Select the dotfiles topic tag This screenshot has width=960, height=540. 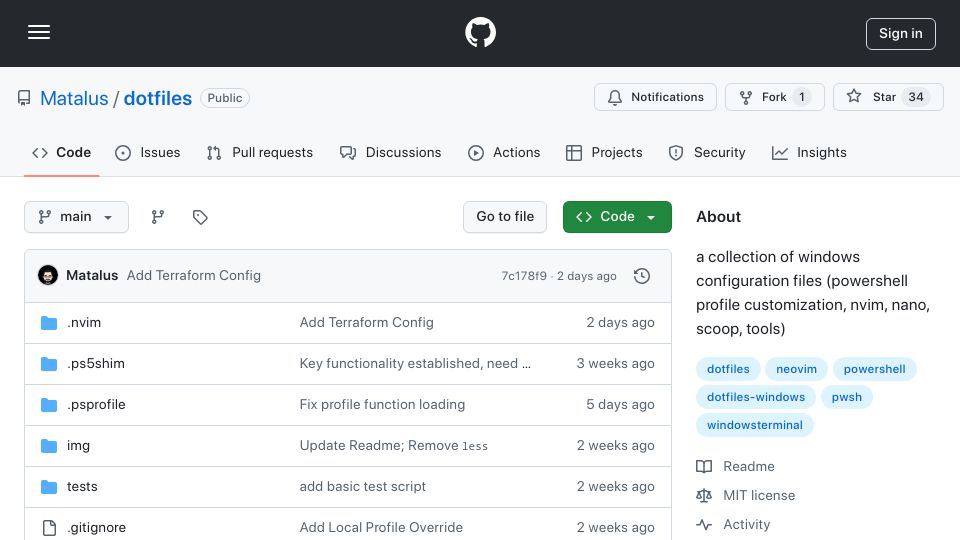pos(728,369)
